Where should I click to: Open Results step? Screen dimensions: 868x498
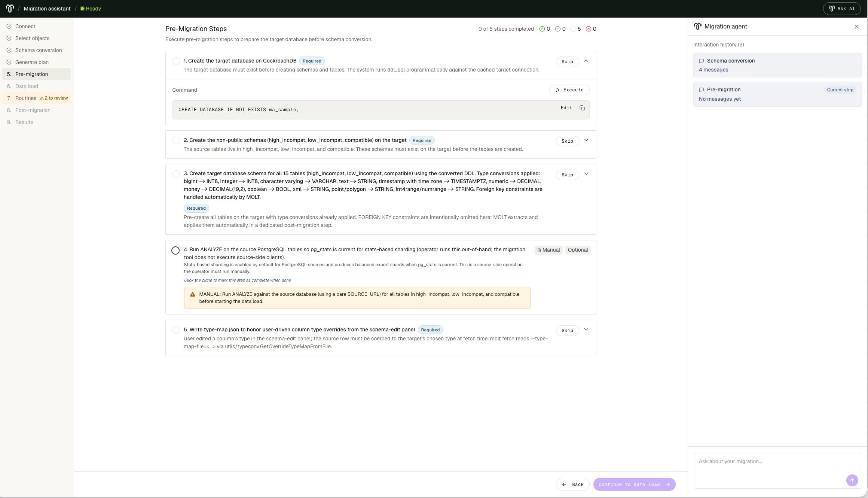(x=36, y=122)
